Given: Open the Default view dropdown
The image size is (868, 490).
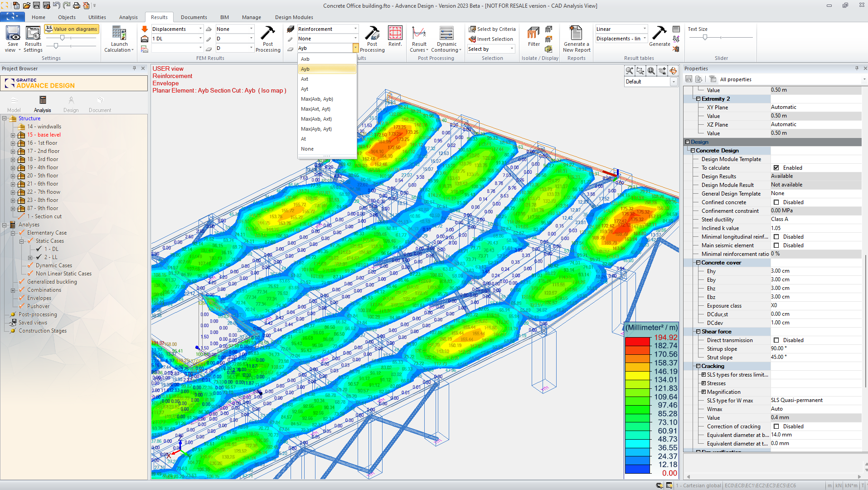Looking at the screenshot, I should [x=674, y=82].
